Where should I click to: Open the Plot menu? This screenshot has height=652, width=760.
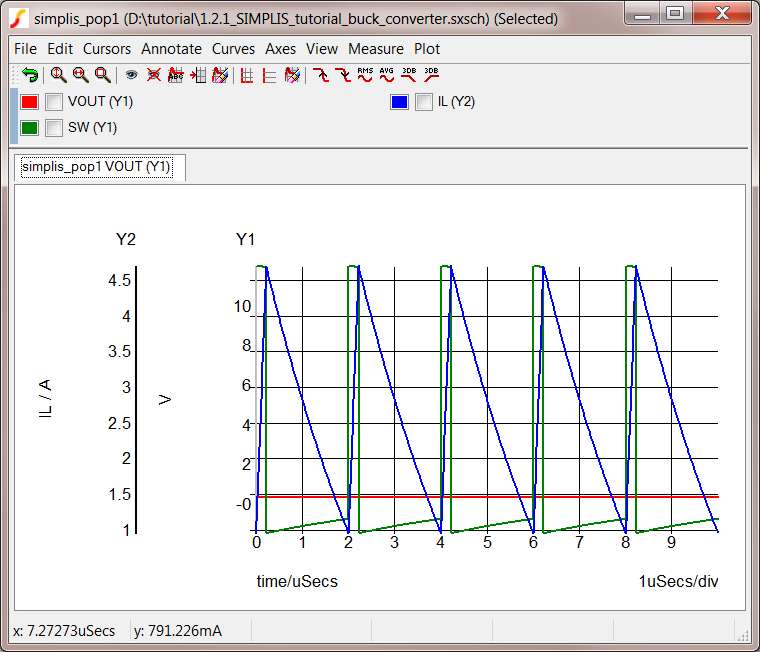[427, 49]
